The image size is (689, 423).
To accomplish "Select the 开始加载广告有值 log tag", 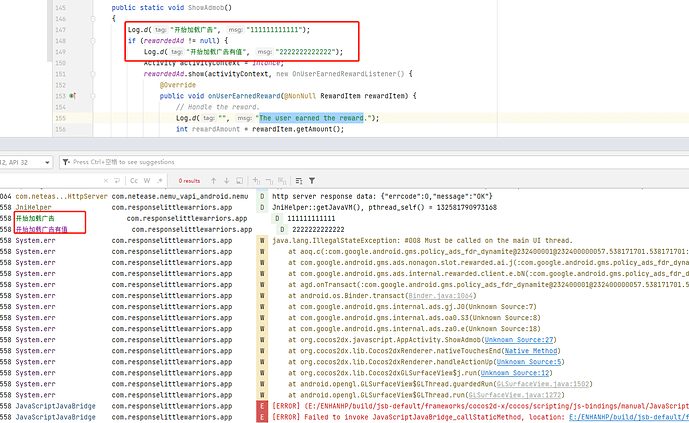I will click(x=41, y=229).
